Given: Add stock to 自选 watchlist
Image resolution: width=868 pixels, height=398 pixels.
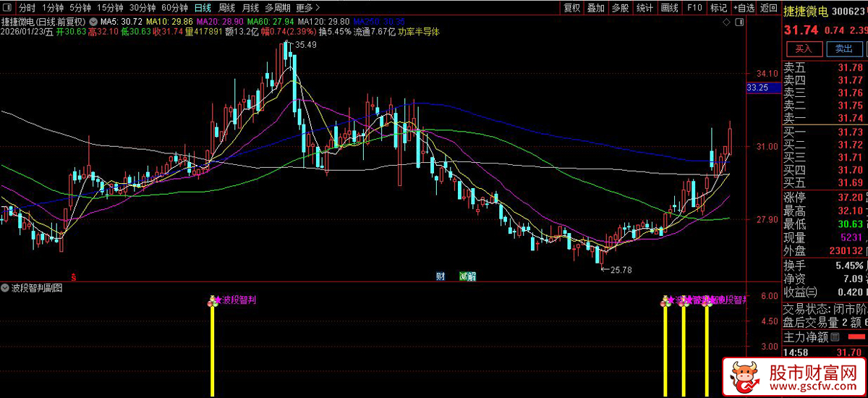Looking at the screenshot, I should click(x=743, y=8).
